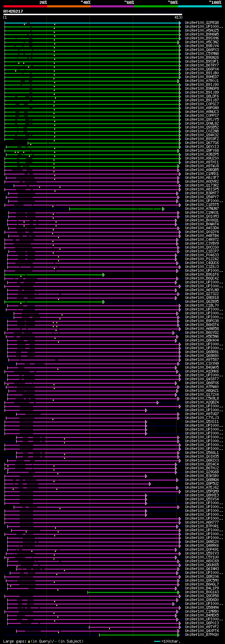Click the short green alignment bar of A7NUN7

coord(117,209)
